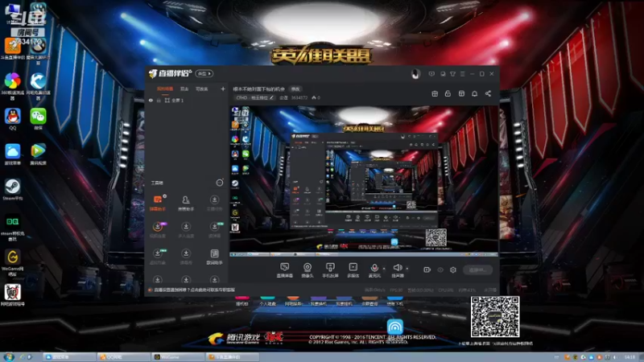The height and width of the screenshot is (362, 644).
Task: Select the 个人 tab in background game client
Action: [x=267, y=302]
